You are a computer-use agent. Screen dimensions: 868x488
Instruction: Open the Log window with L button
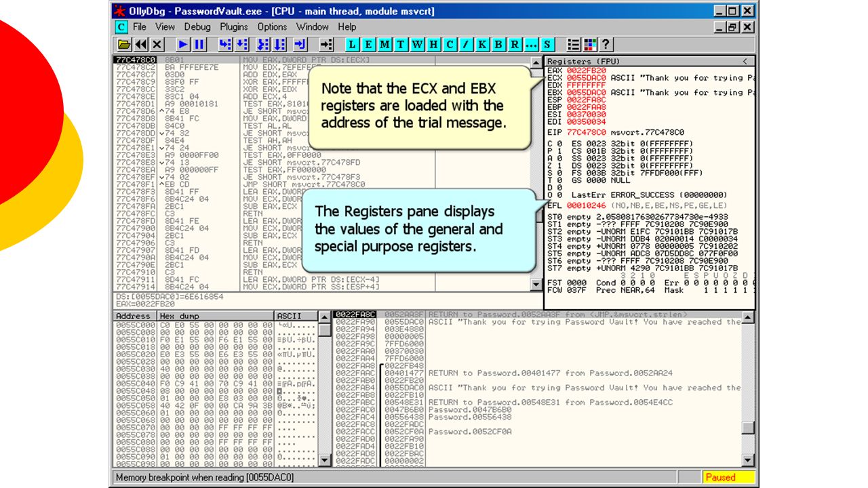pos(352,45)
